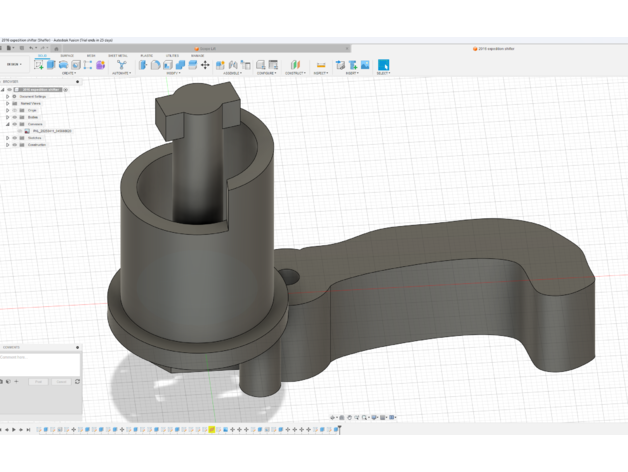Switch to the Surface tab
Viewport: 628px width, 472px height.
[67, 56]
